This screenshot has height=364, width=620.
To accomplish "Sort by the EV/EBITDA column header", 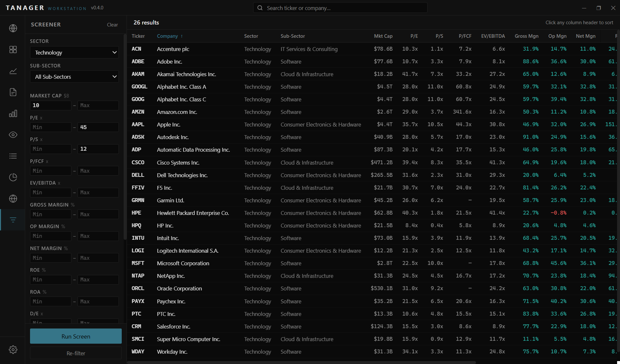I will pos(493,36).
